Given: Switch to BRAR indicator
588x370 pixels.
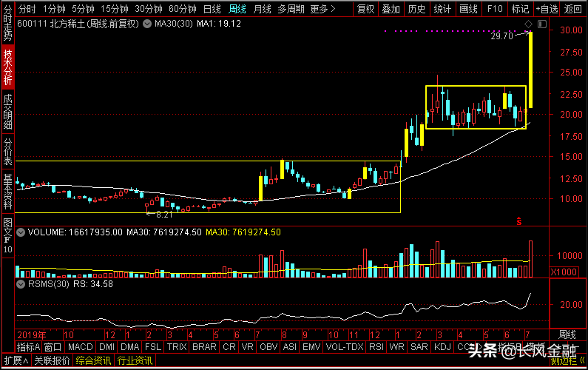Looking at the screenshot, I should pos(204,347).
